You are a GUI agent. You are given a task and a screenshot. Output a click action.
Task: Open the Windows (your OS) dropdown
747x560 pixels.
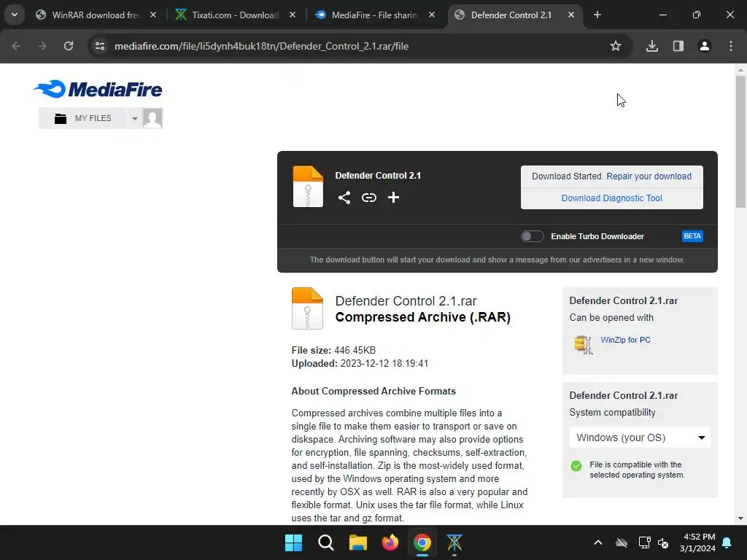[640, 437]
